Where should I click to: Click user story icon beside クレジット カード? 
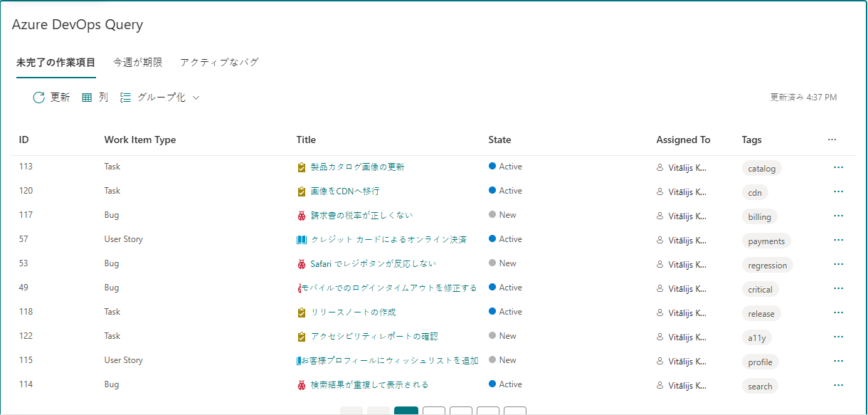302,240
